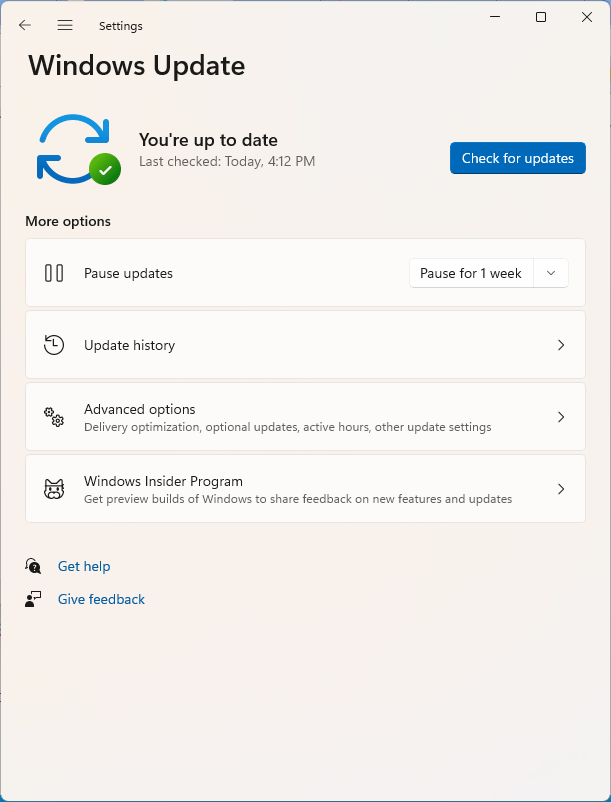Expand the pause duration dropdown arrow

(x=551, y=273)
